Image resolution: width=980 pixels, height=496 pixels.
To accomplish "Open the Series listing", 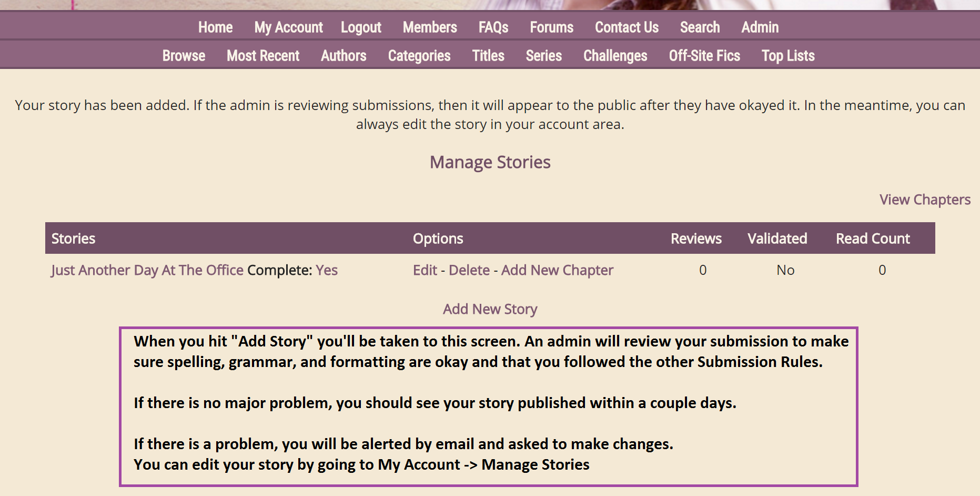I will [543, 56].
